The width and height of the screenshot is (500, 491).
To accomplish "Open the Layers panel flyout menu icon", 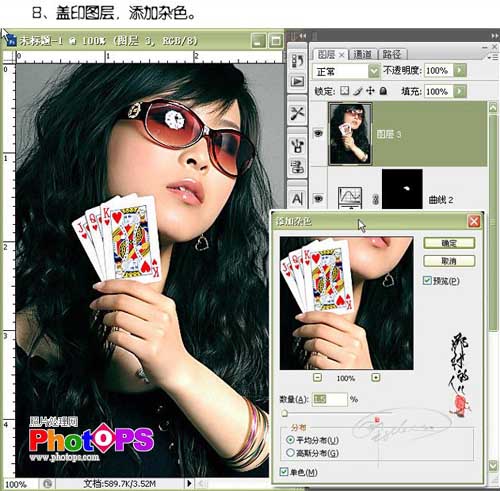I will 493,57.
